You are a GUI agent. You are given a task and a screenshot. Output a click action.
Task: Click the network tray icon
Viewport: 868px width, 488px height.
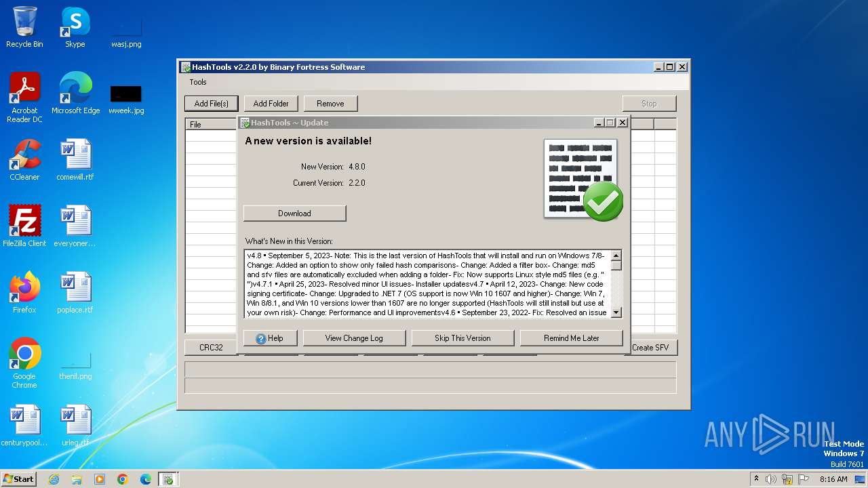(787, 479)
